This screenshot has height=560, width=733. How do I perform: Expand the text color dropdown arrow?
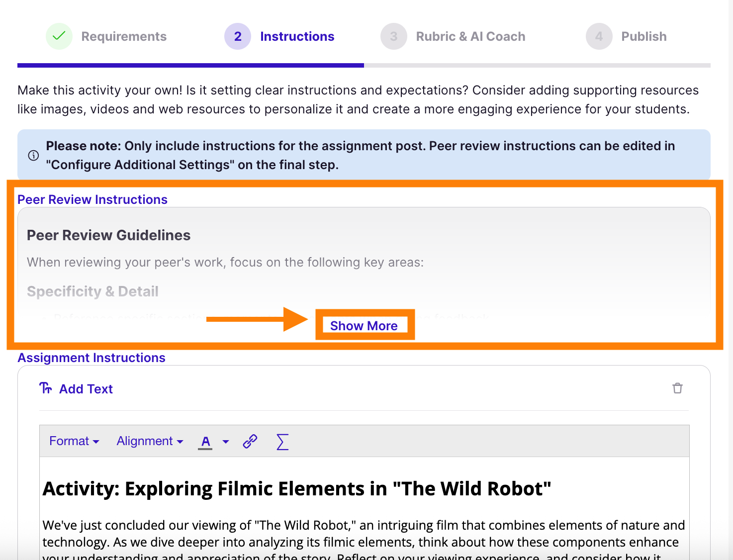225,442
